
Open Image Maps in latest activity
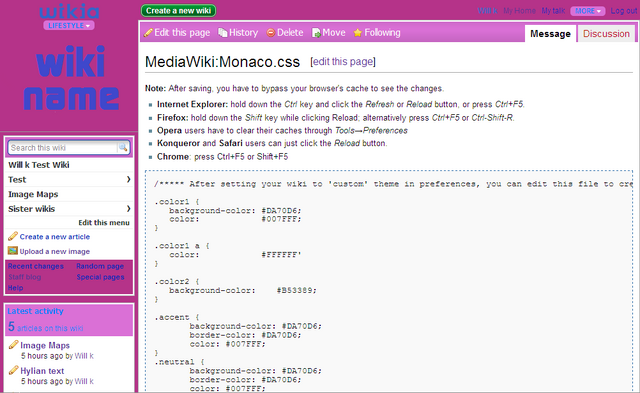click(45, 345)
